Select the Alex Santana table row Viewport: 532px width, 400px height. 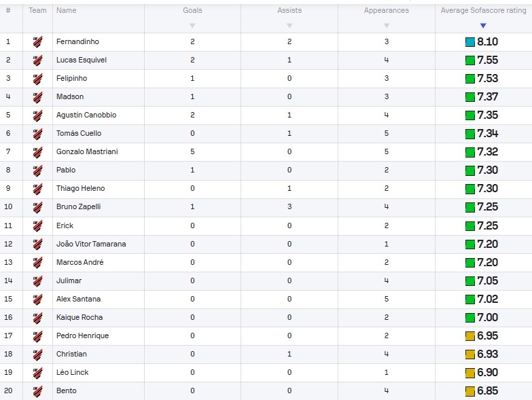click(266, 299)
